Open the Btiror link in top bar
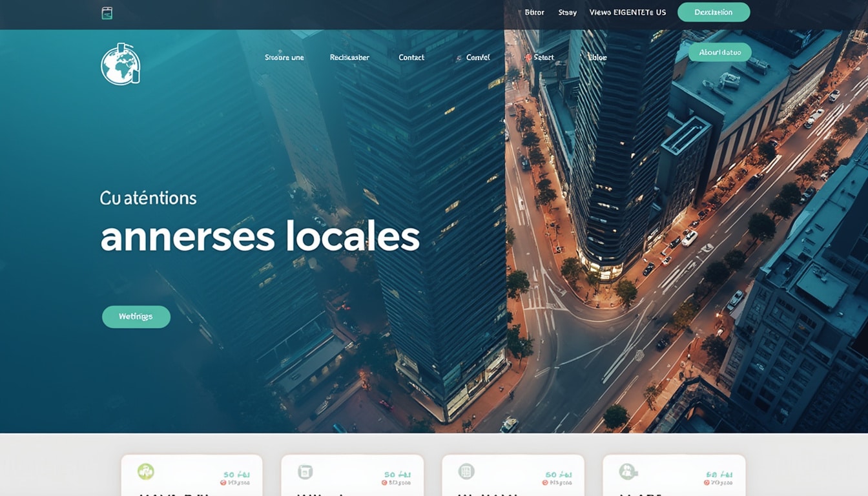Viewport: 868px width, 496px height. tap(535, 12)
